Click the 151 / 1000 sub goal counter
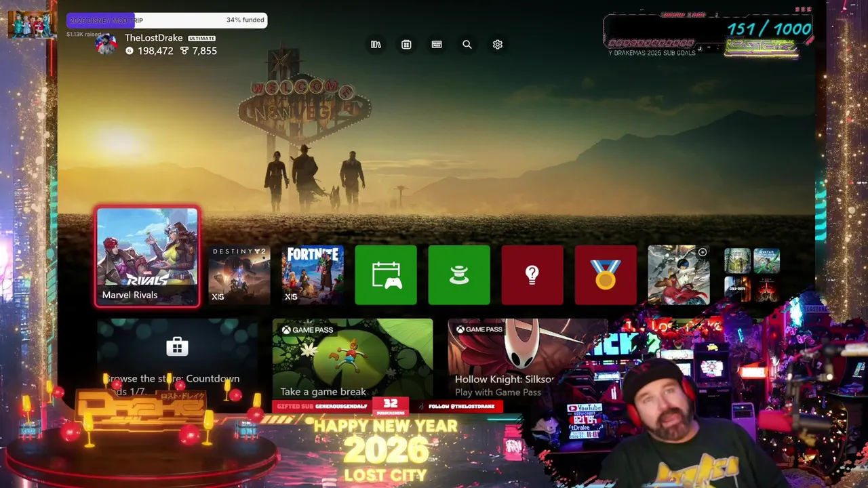The height and width of the screenshot is (488, 868). [x=769, y=29]
